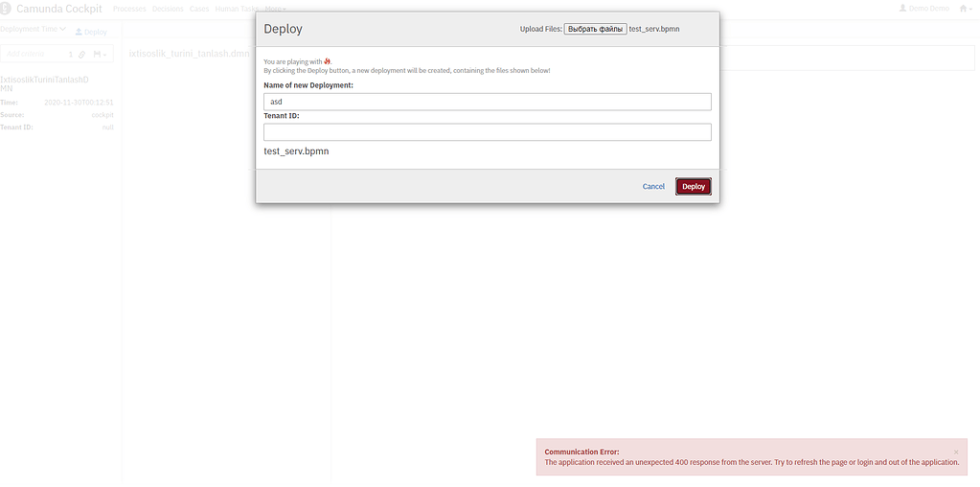Click the Выбрать файлы upload button

(595, 29)
